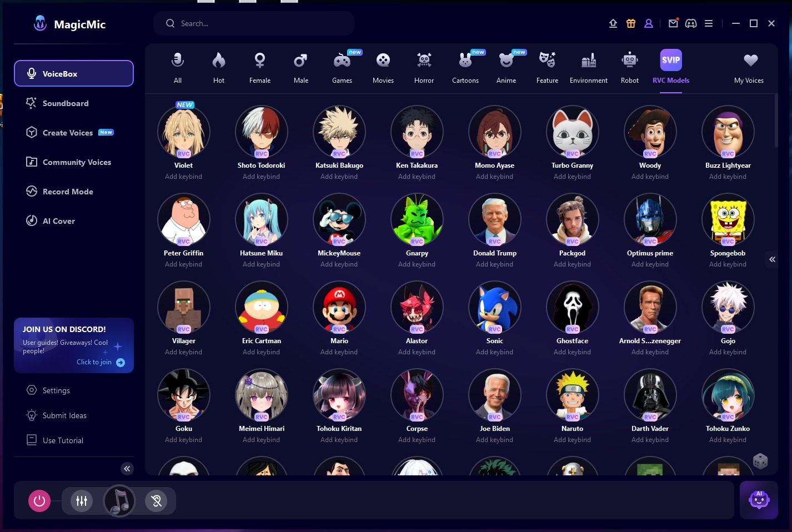Add keybind for Naruto

click(x=573, y=440)
